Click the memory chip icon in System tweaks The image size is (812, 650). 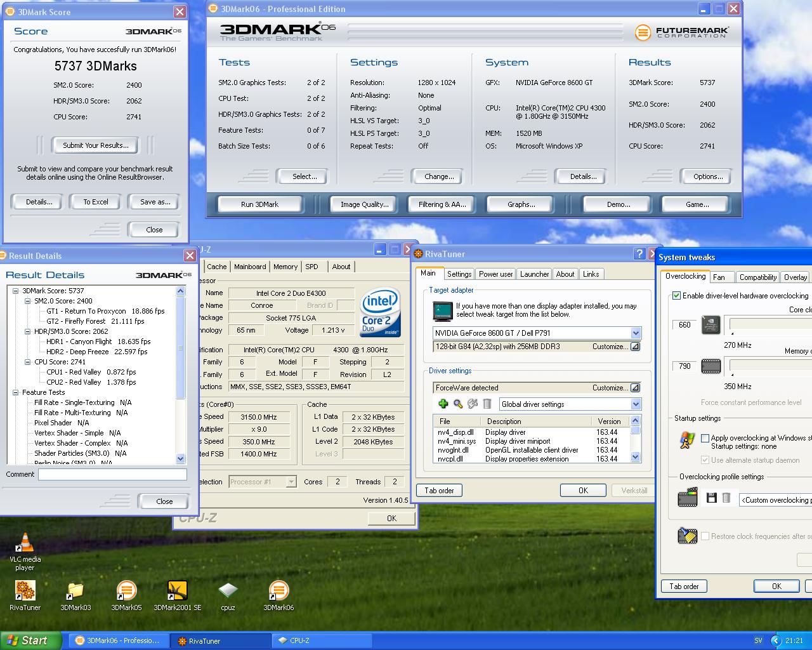[711, 366]
